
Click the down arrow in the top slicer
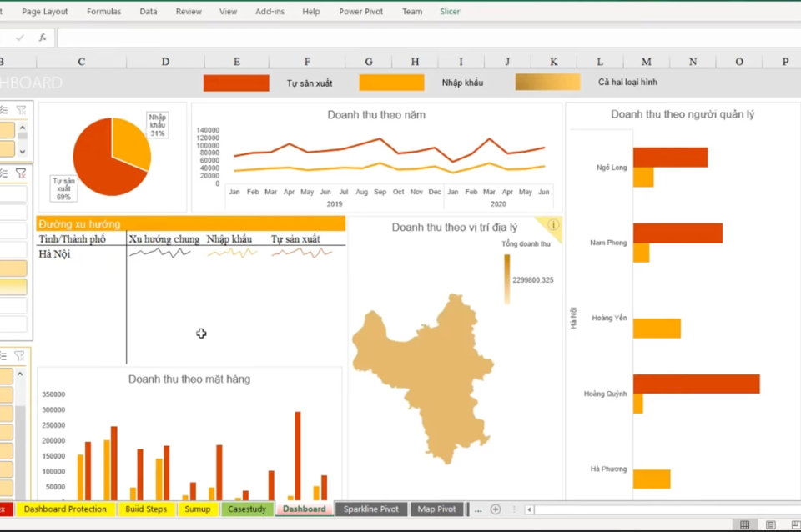[23, 152]
